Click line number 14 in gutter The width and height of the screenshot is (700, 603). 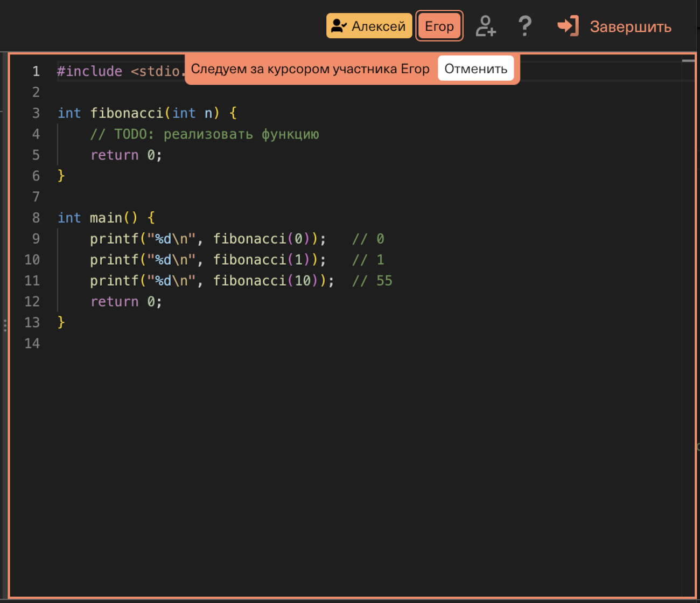[32, 343]
